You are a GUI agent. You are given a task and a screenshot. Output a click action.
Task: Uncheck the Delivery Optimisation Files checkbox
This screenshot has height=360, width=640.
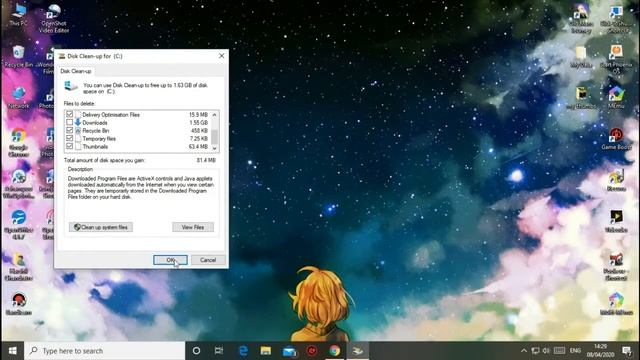[69, 114]
